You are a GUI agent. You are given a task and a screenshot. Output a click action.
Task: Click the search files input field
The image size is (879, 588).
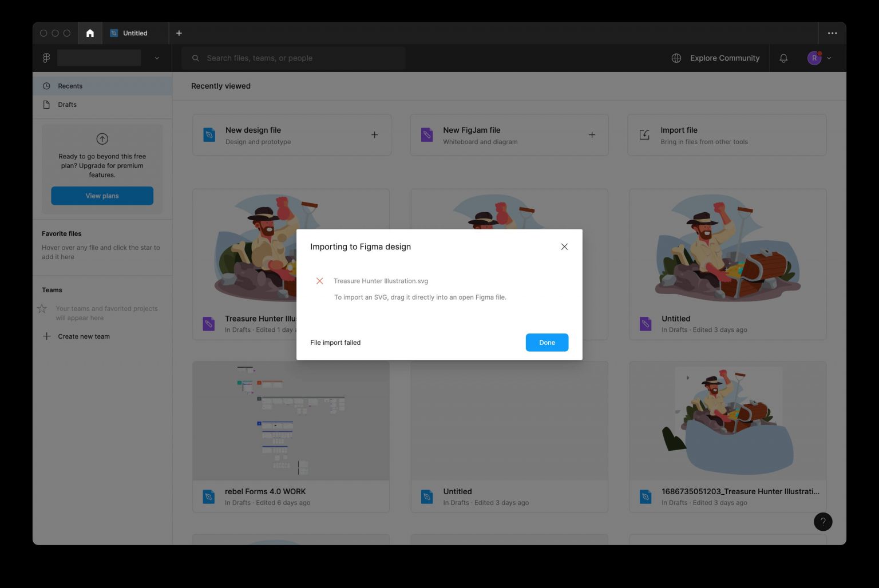click(x=293, y=58)
